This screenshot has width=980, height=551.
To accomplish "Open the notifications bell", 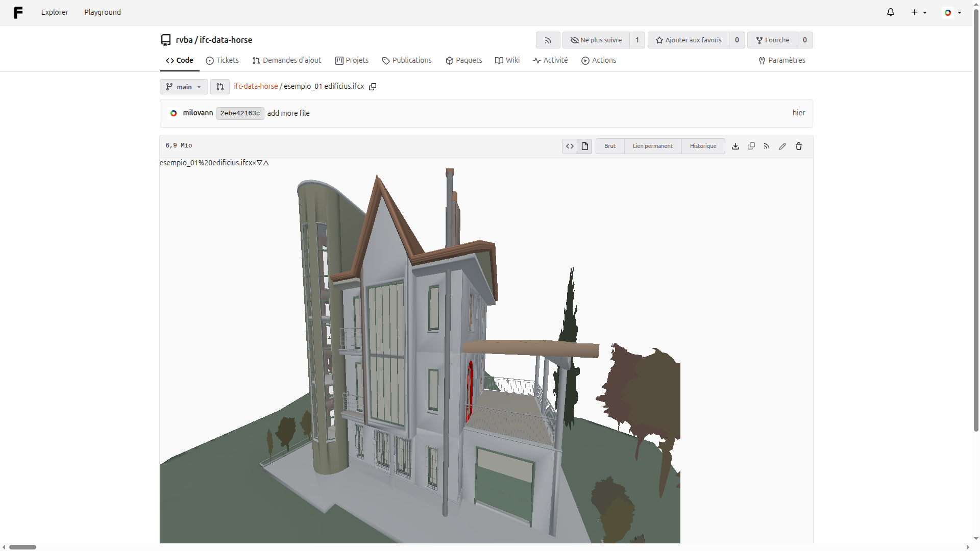I will 891,12.
